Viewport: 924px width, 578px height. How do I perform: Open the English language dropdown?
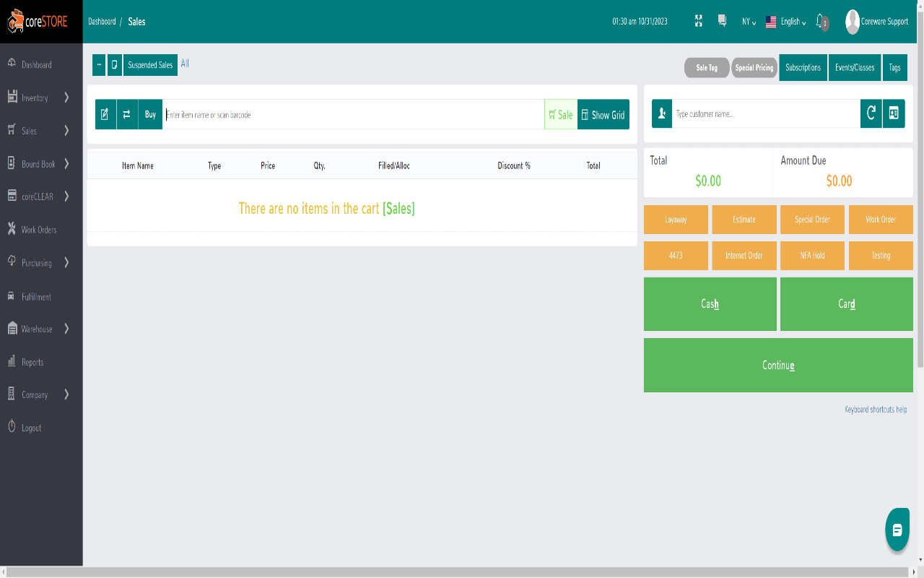pos(786,22)
